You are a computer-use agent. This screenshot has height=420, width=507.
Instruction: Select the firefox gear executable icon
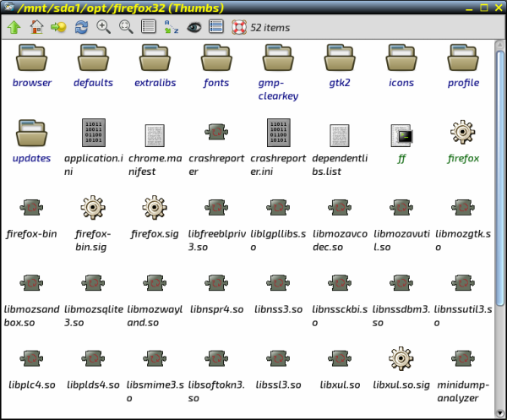[463, 132]
